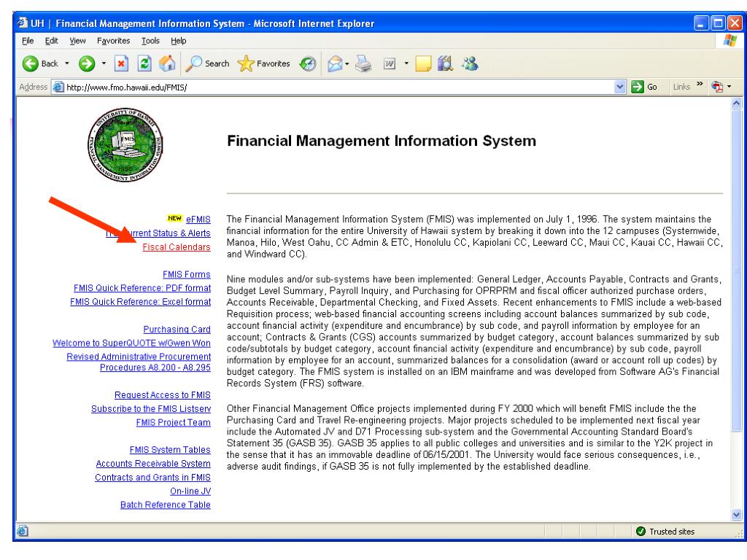Open FMIS Quick Reference: PDF format
The image size is (747, 560).
click(142, 288)
